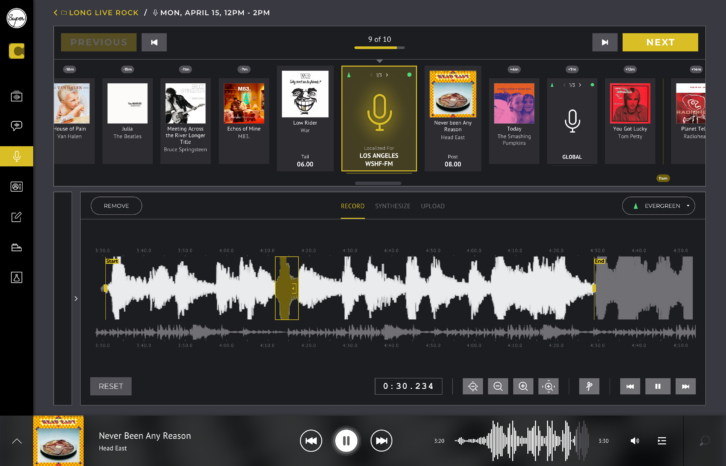The width and height of the screenshot is (726, 466).
Task: Rewind in the waveform editor transport
Action: (630, 386)
